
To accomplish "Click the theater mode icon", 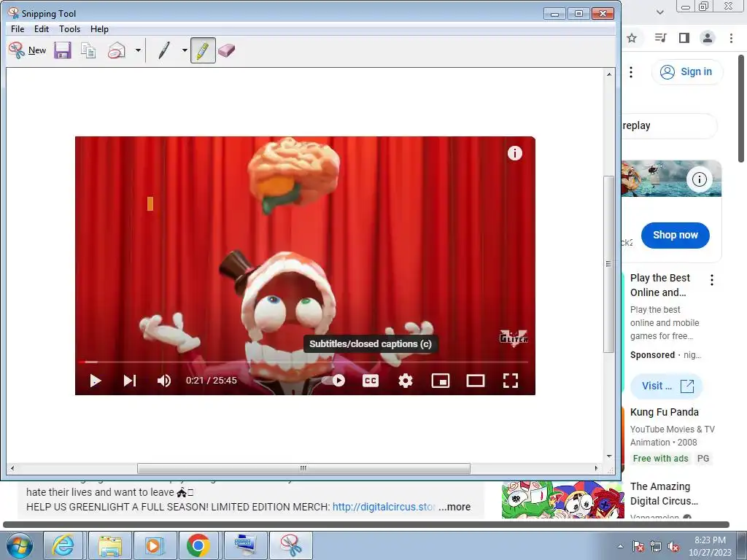I will 476,381.
